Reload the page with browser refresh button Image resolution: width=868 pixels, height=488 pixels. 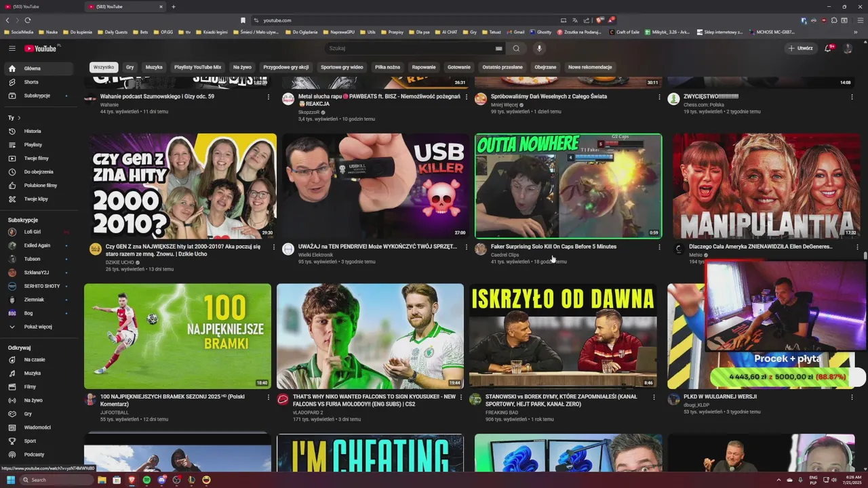point(27,20)
